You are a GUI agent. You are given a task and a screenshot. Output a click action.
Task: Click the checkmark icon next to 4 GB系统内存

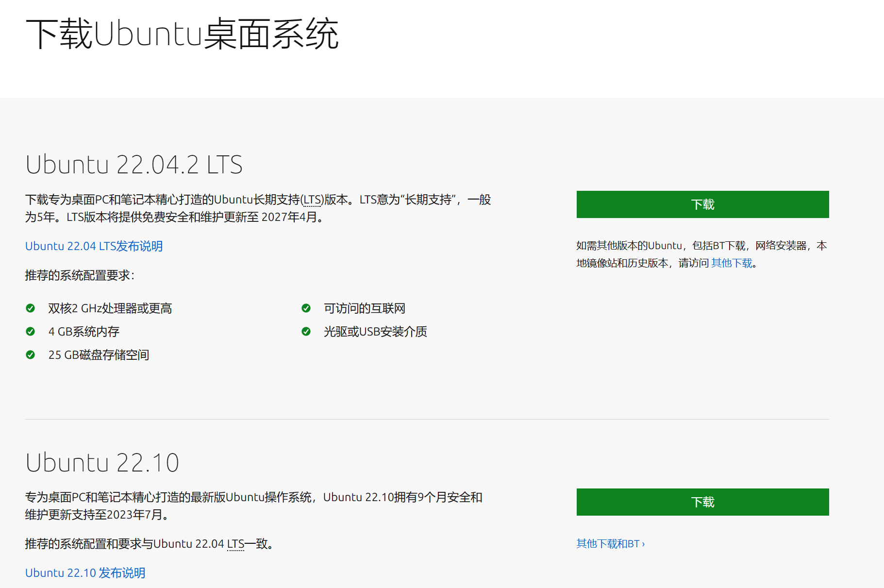coord(30,332)
